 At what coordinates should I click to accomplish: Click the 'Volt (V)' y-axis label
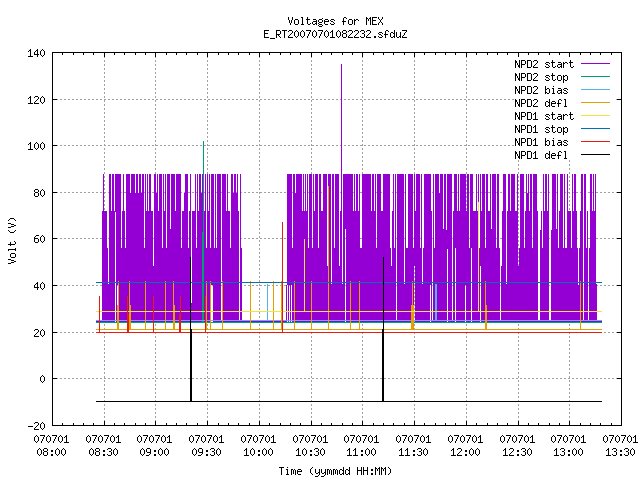[12, 240]
